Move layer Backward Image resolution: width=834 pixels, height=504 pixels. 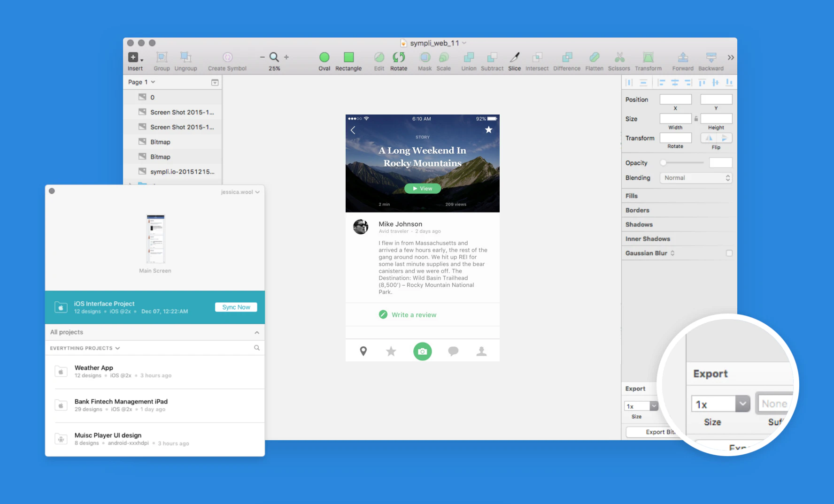click(711, 57)
